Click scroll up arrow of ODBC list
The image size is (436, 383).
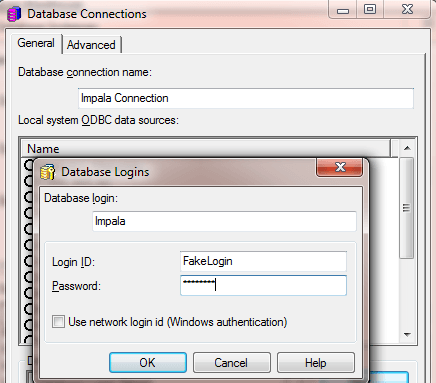coord(407,148)
